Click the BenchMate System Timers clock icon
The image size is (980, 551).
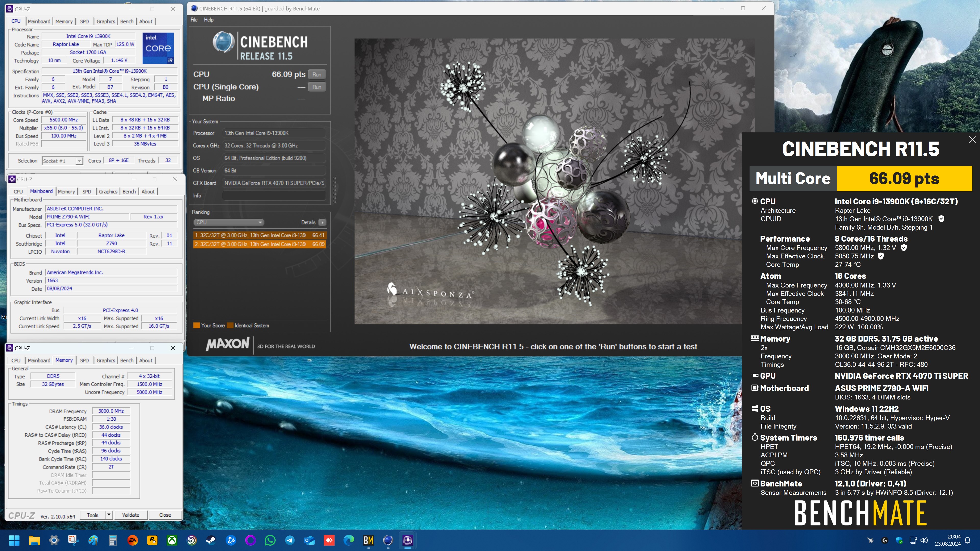coord(755,437)
